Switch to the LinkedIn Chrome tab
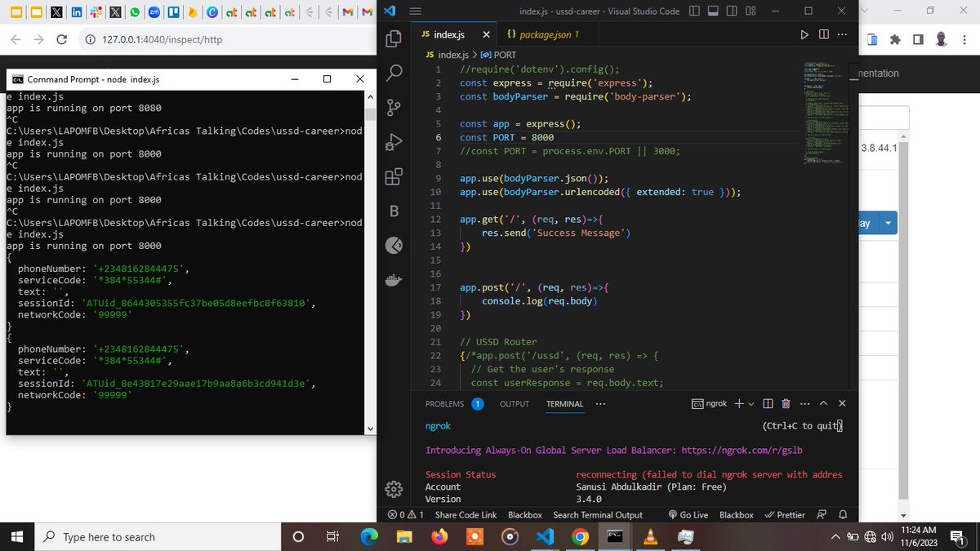This screenshot has width=980, height=551. pos(76,12)
